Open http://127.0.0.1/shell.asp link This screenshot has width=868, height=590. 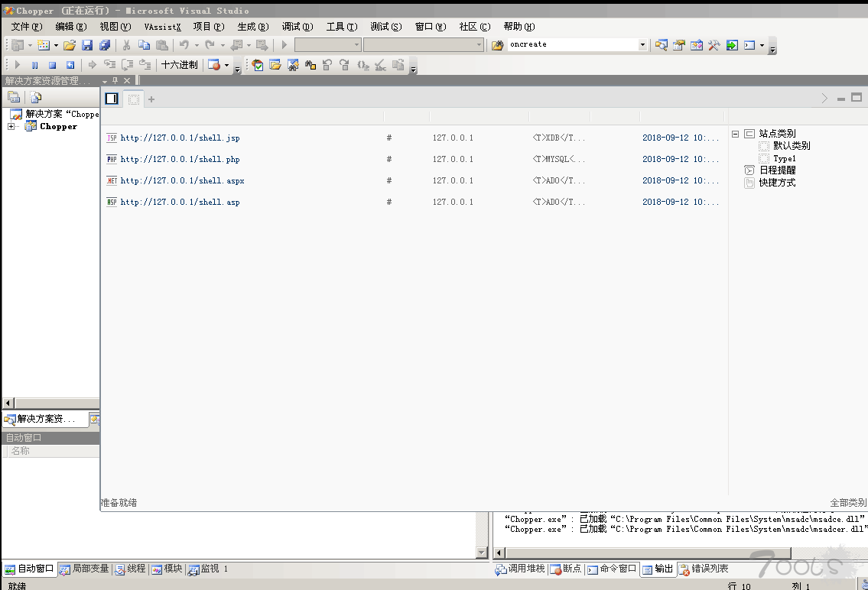click(180, 203)
